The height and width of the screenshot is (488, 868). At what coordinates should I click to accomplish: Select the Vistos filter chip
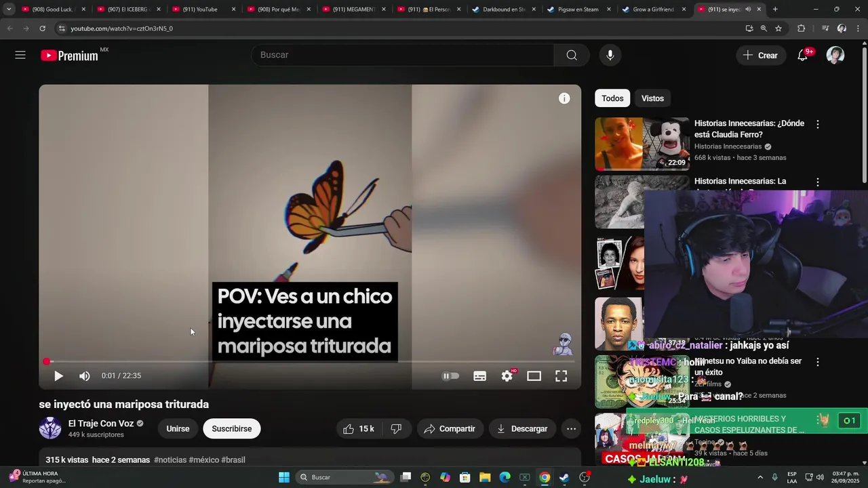[652, 98]
